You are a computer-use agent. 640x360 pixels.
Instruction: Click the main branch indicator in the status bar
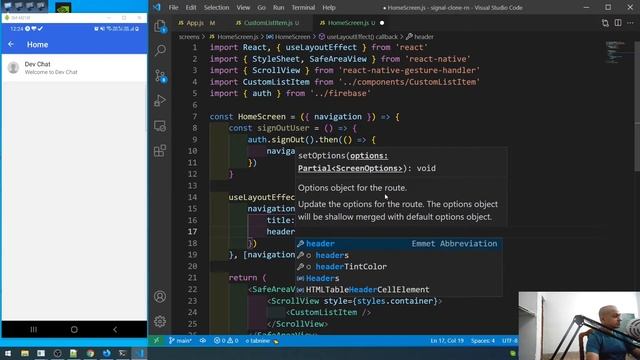click(x=180, y=340)
